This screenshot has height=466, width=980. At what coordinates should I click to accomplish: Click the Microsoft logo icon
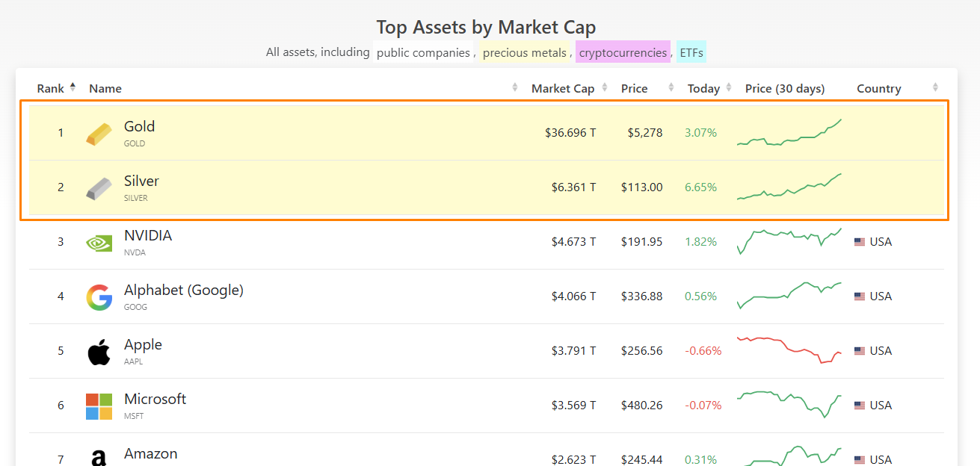click(x=99, y=406)
